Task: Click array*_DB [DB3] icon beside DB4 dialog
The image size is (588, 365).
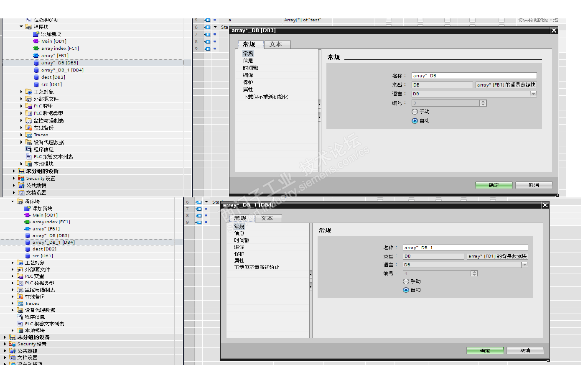Action: coord(28,235)
